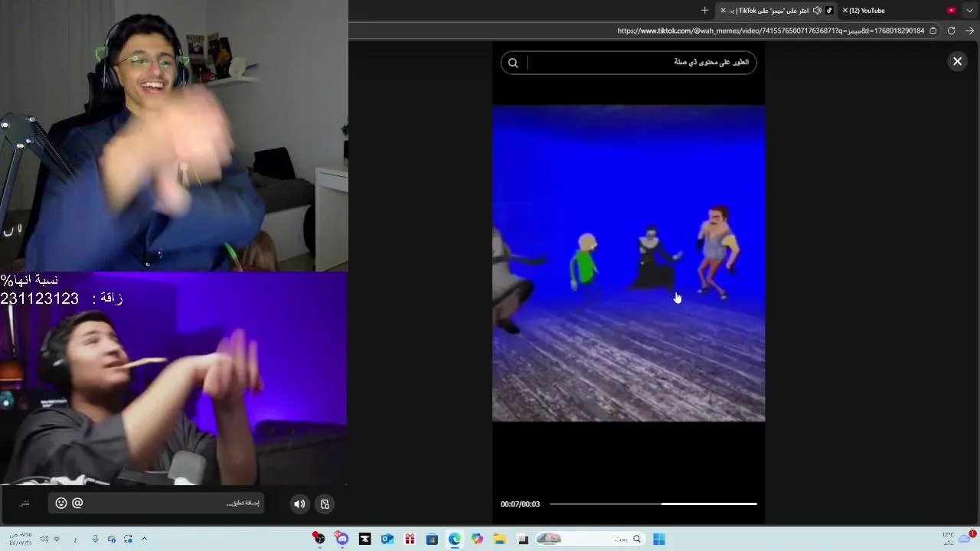Open the red gift box app in the taskbar
Image resolution: width=980 pixels, height=551 pixels.
coord(410,539)
